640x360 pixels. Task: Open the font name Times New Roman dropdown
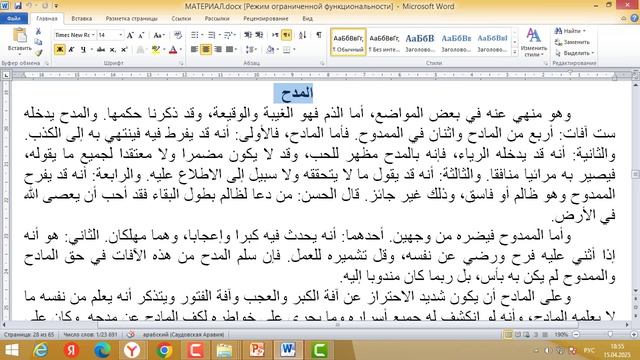click(93, 35)
